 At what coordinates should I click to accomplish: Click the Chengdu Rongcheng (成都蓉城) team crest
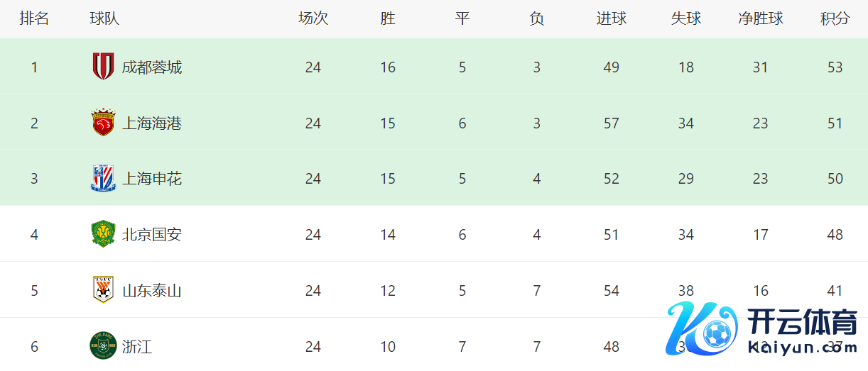pos(103,67)
